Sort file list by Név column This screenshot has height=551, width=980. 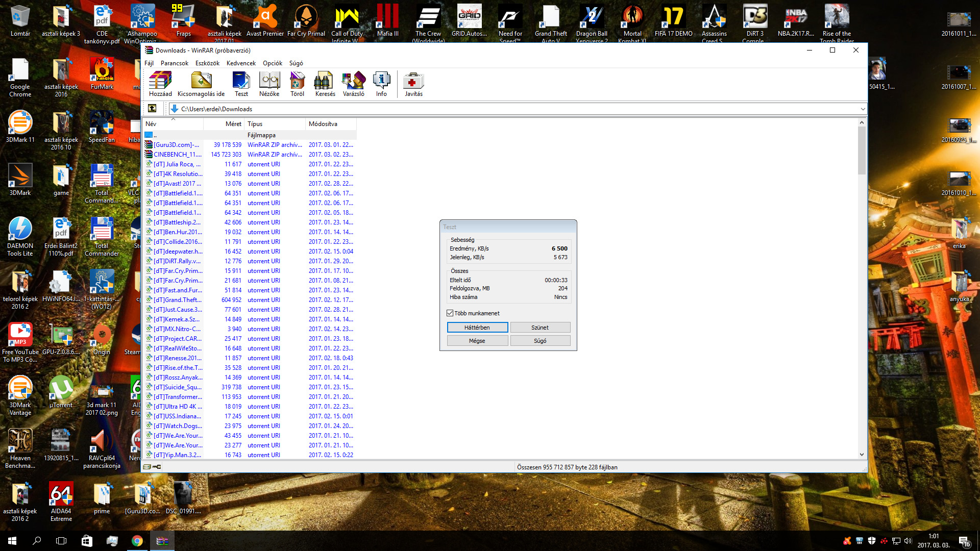coord(173,124)
